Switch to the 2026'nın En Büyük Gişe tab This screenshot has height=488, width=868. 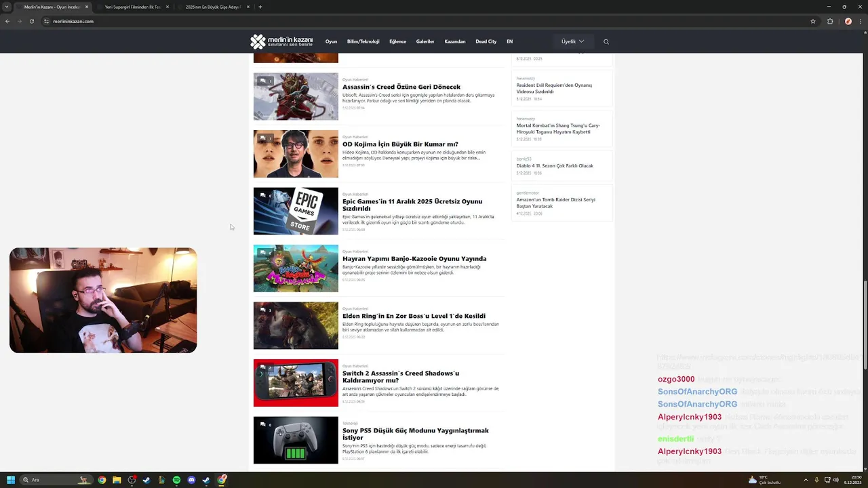(x=214, y=7)
